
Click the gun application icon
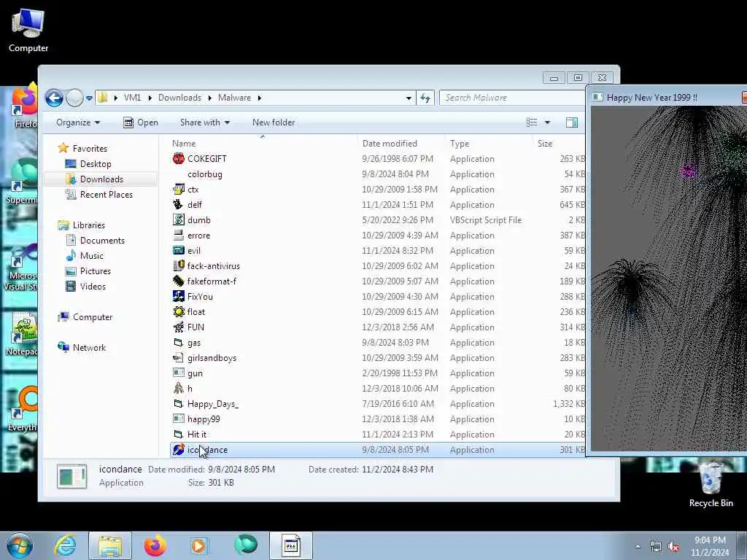tap(179, 373)
